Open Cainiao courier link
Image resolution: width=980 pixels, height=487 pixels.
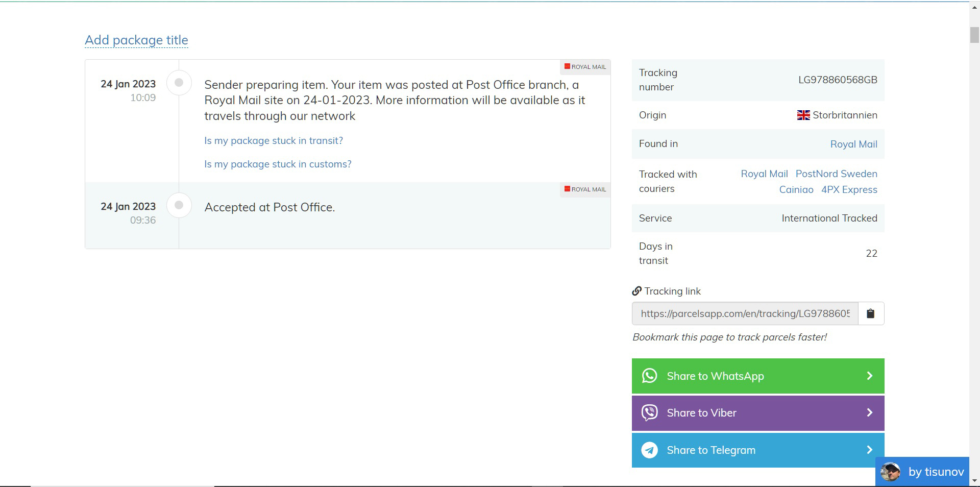[796, 190]
